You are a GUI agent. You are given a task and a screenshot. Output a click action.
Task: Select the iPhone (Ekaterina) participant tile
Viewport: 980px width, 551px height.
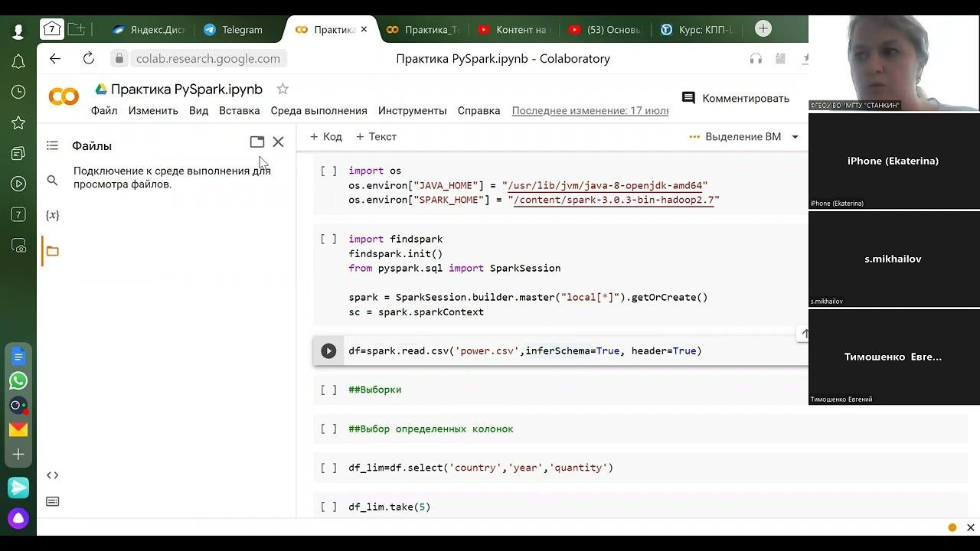[x=894, y=161]
